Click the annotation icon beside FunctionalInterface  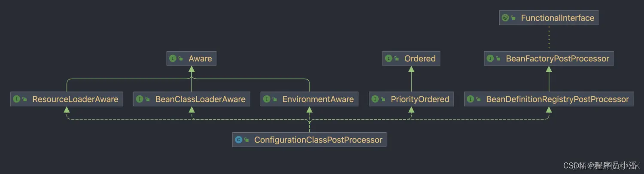pos(505,18)
